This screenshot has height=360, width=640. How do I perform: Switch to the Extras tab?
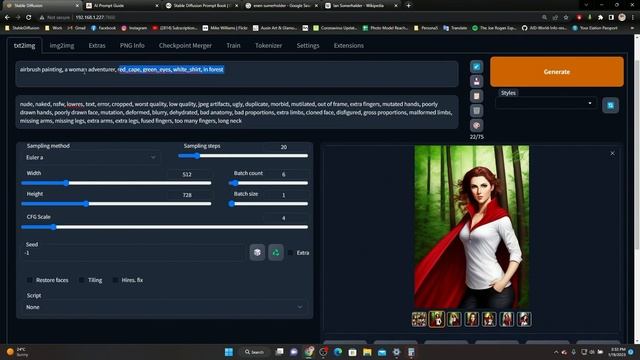coord(97,45)
